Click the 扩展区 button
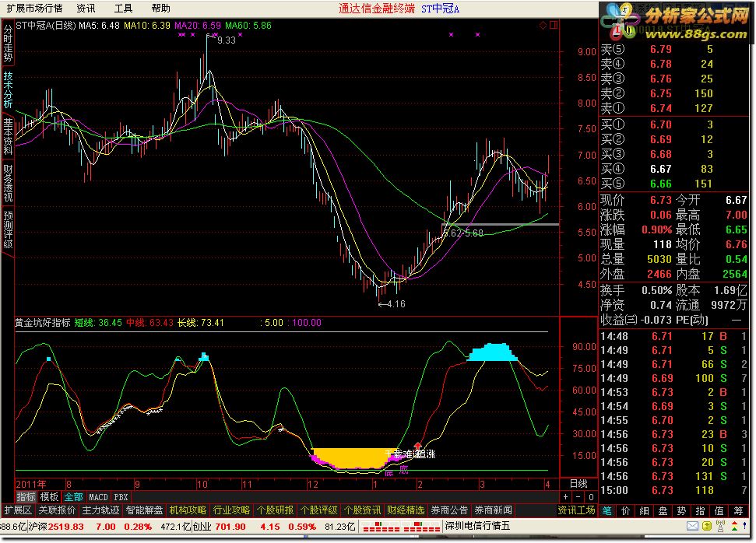Viewport: 756px width, 543px height. 18,510
